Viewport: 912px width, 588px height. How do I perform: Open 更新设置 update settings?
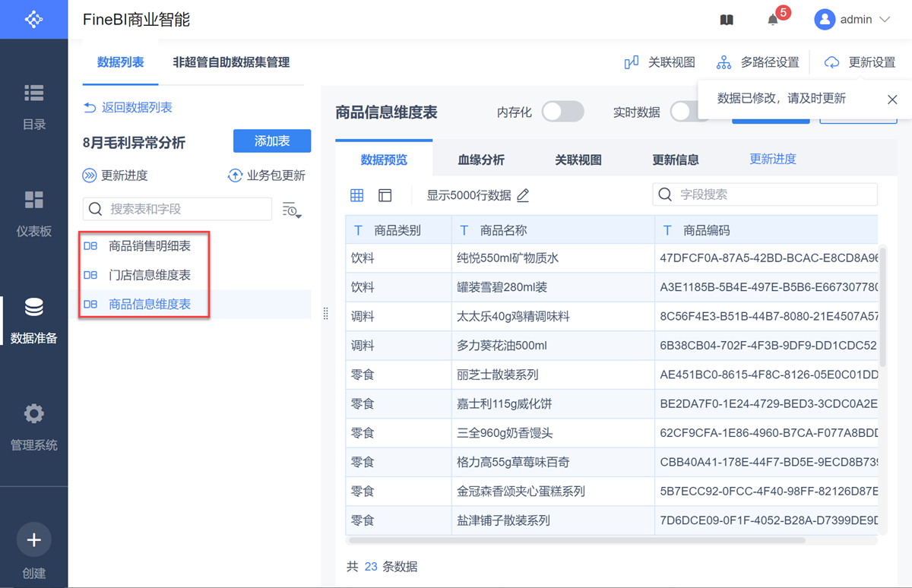tap(860, 62)
